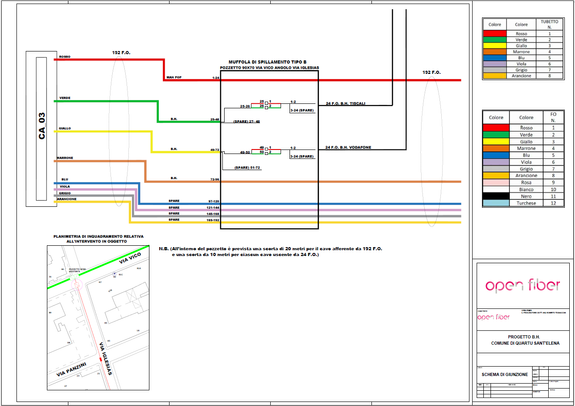Image resolution: width=575 pixels, height=406 pixels.
Task: Select the 49-50 splice label inside the muffola
Action: tap(245, 152)
